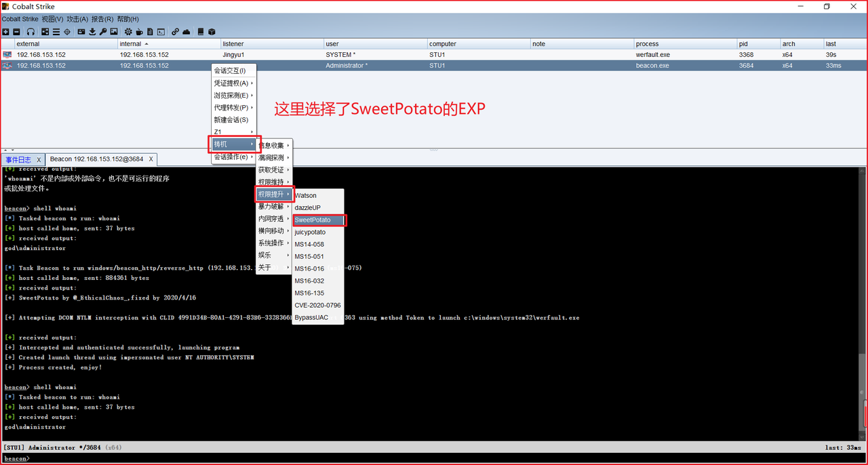
Task: Click the session icon of SYSTEM row
Action: coord(7,54)
